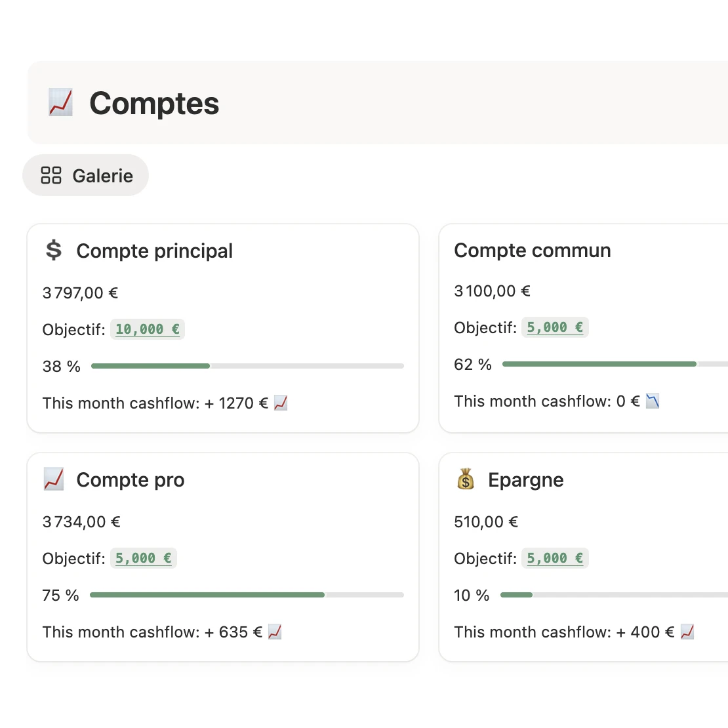Select the 10,000 € objectif tag

point(148,329)
